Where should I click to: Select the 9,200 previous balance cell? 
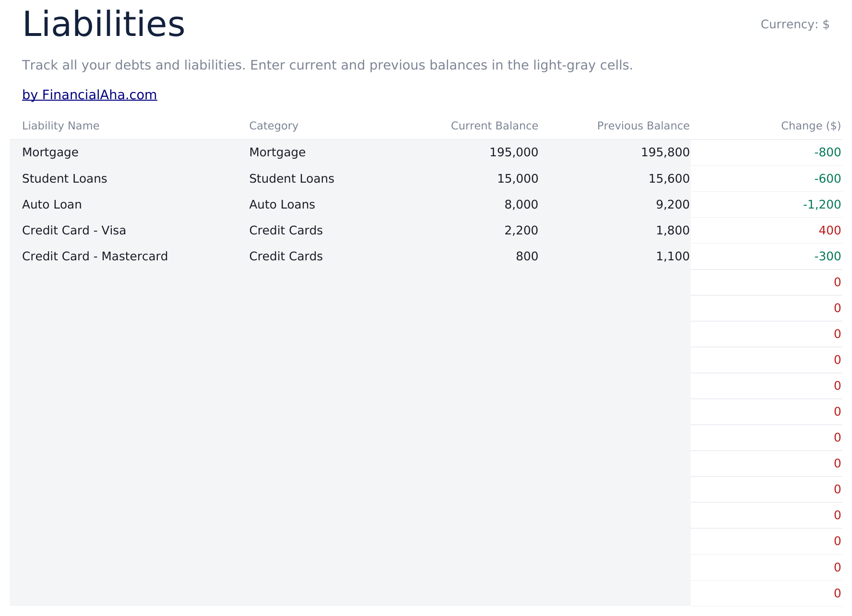pyautogui.click(x=615, y=205)
